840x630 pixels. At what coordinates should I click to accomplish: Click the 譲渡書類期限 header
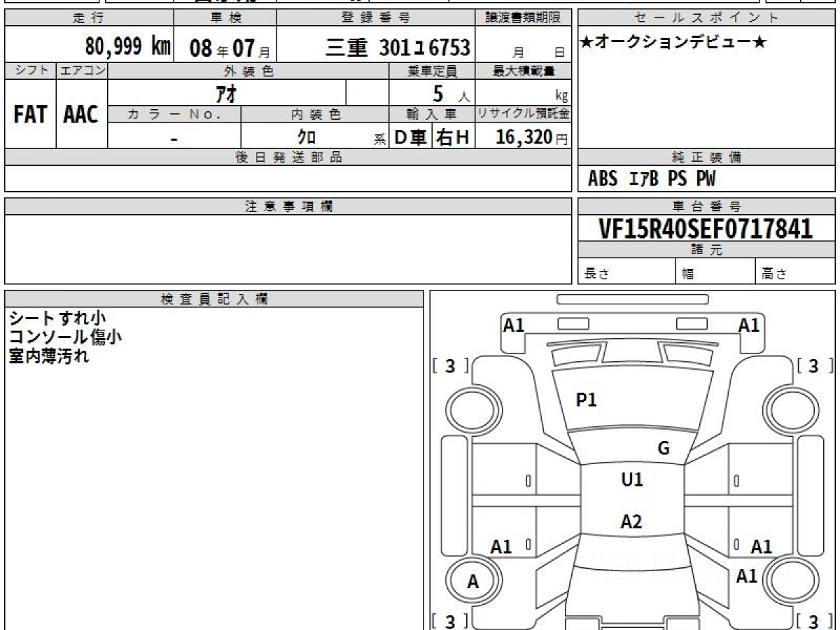point(524,19)
